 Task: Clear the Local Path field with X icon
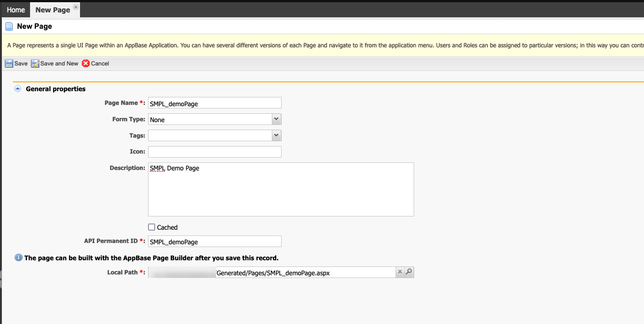[x=400, y=272]
